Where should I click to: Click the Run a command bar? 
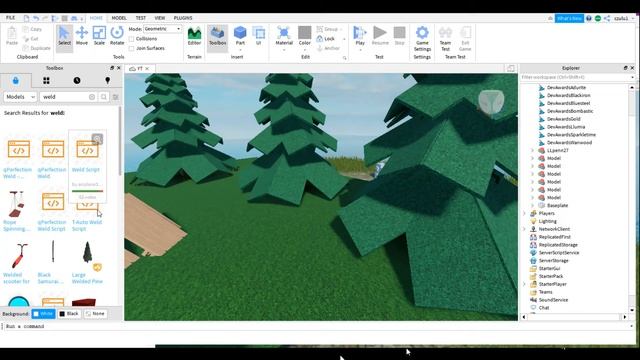[x=317, y=326]
